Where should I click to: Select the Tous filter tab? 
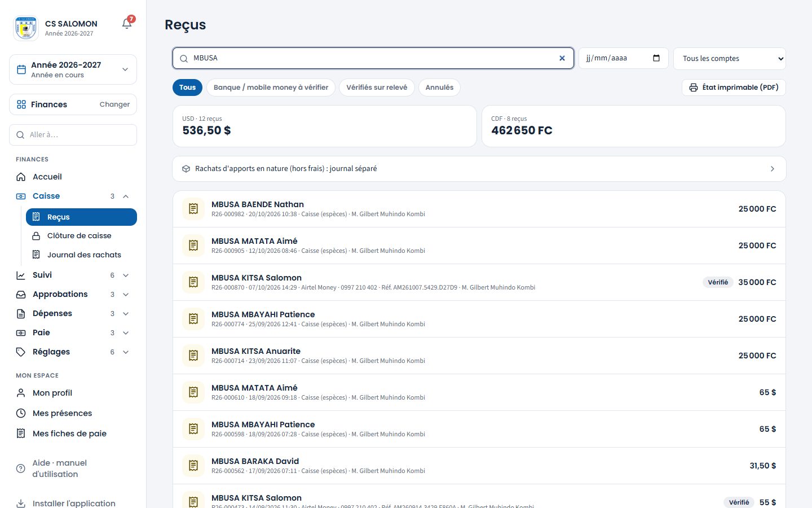[187, 87]
